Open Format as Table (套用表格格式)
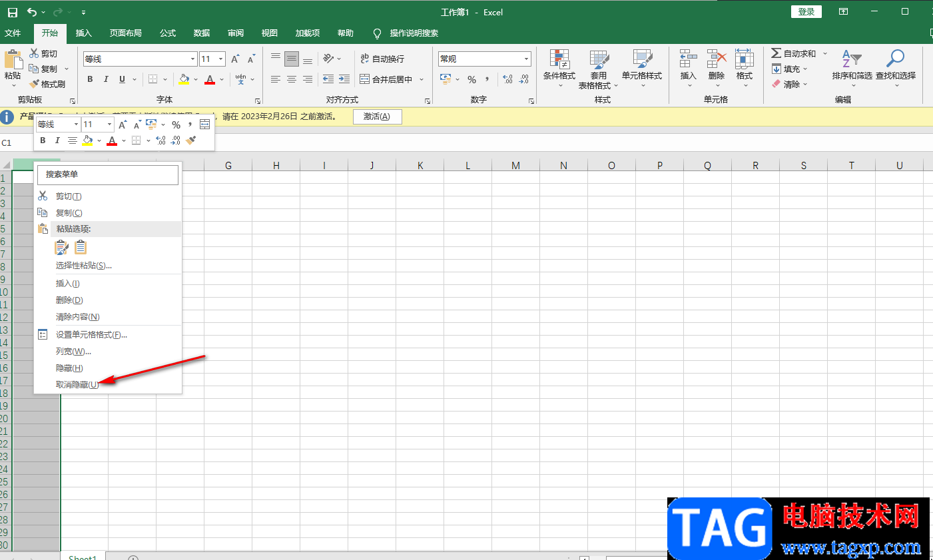933x560 pixels. point(599,69)
